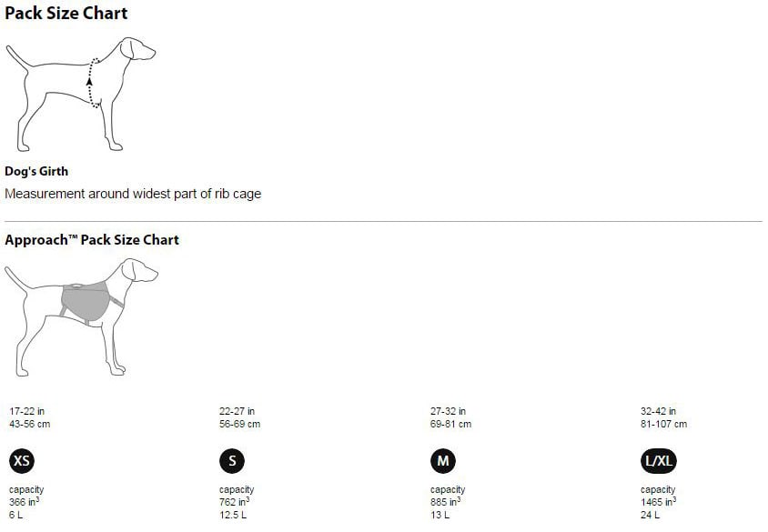Click the 885 cubic inch capacity text

click(x=445, y=502)
